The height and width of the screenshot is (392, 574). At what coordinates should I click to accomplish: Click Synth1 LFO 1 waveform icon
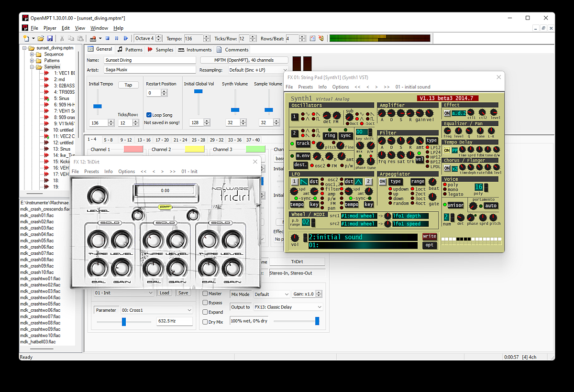coord(304,182)
